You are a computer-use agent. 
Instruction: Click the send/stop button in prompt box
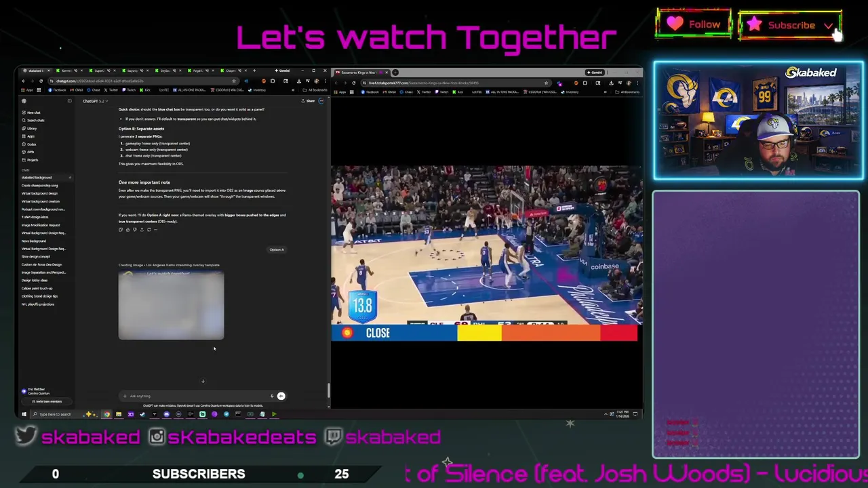281,396
